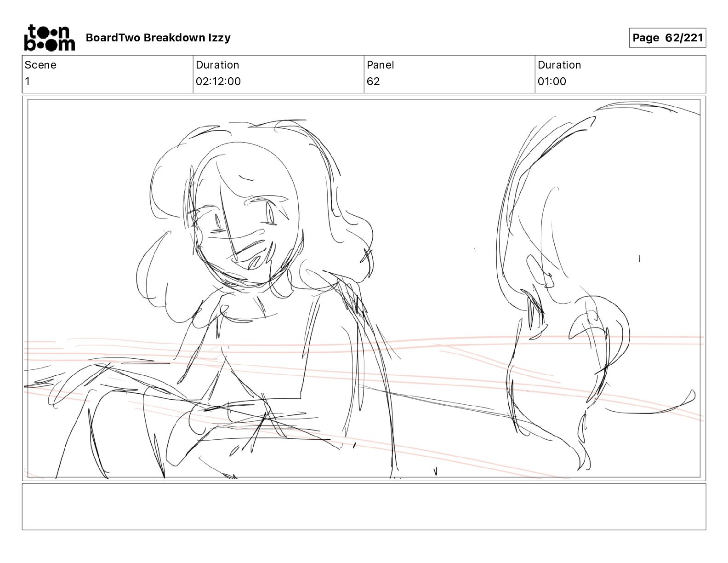Click the storyboard panel sketch thumbnail
The width and height of the screenshot is (728, 563).
pyautogui.click(x=364, y=288)
